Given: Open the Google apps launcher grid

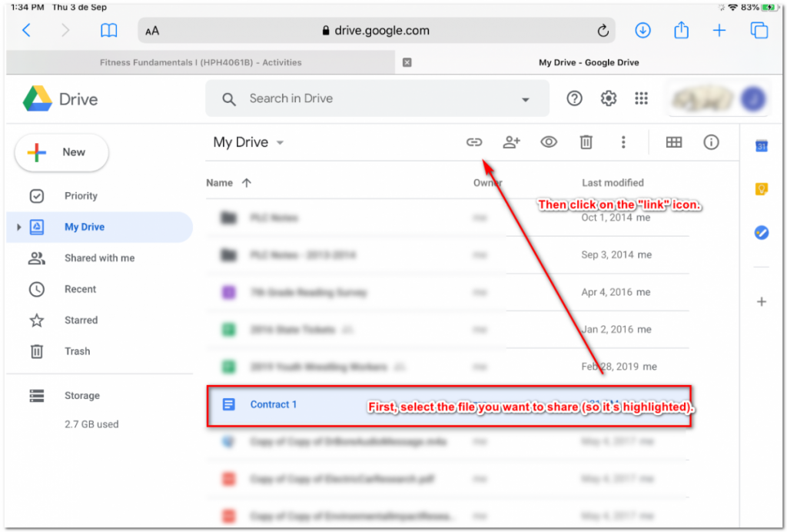Looking at the screenshot, I should 641,98.
